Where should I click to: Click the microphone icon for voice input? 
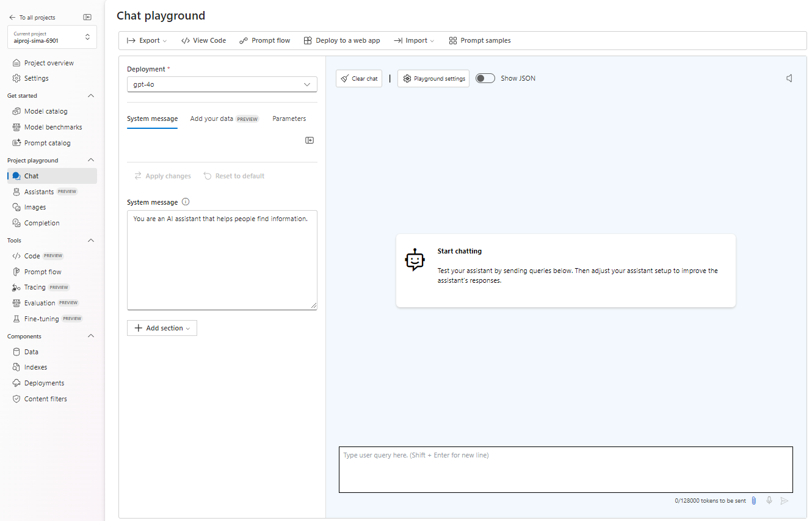point(769,500)
